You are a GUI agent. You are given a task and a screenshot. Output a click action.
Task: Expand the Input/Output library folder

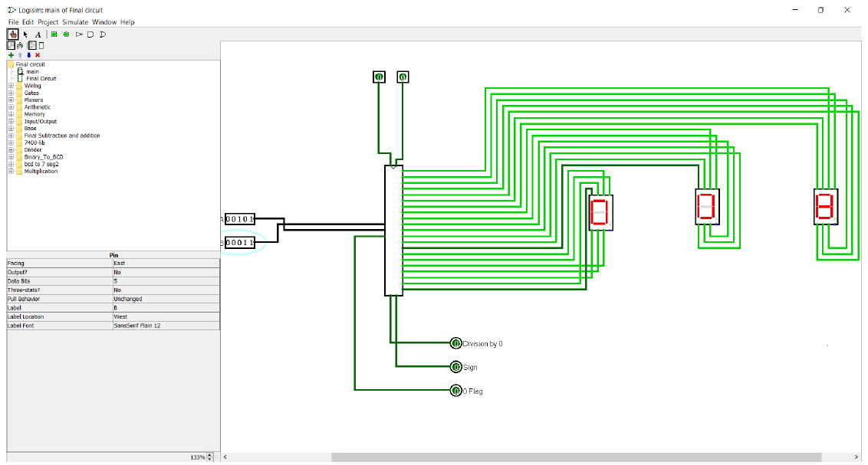pyautogui.click(x=11, y=121)
